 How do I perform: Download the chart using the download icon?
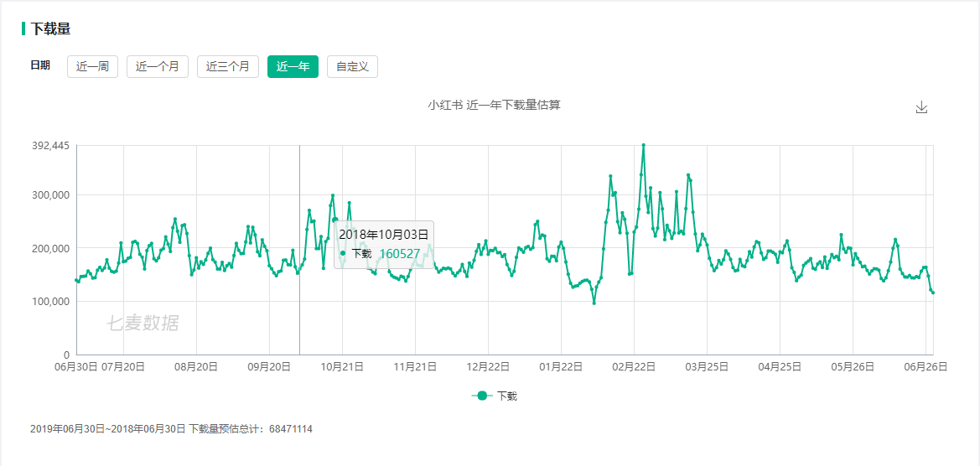pos(921,107)
